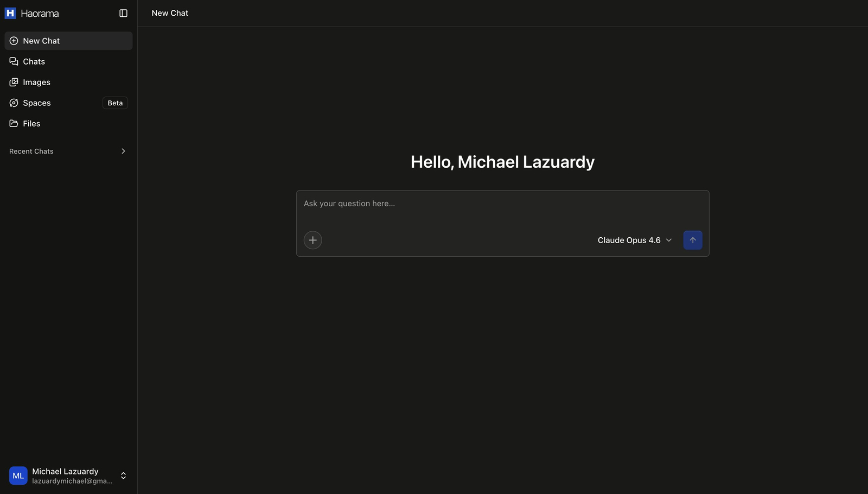Focus the 'Ask your question here' field
The width and height of the screenshot is (868, 494).
tap(502, 204)
